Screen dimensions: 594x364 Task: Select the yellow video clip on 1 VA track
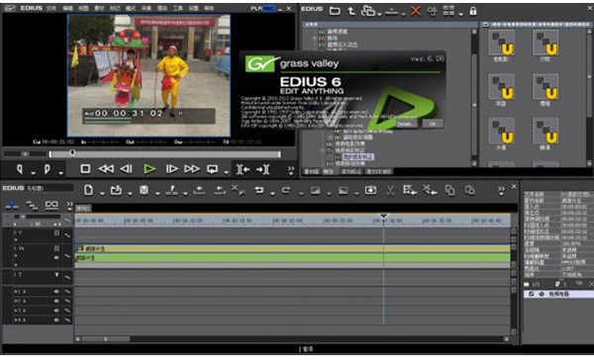(x=292, y=248)
